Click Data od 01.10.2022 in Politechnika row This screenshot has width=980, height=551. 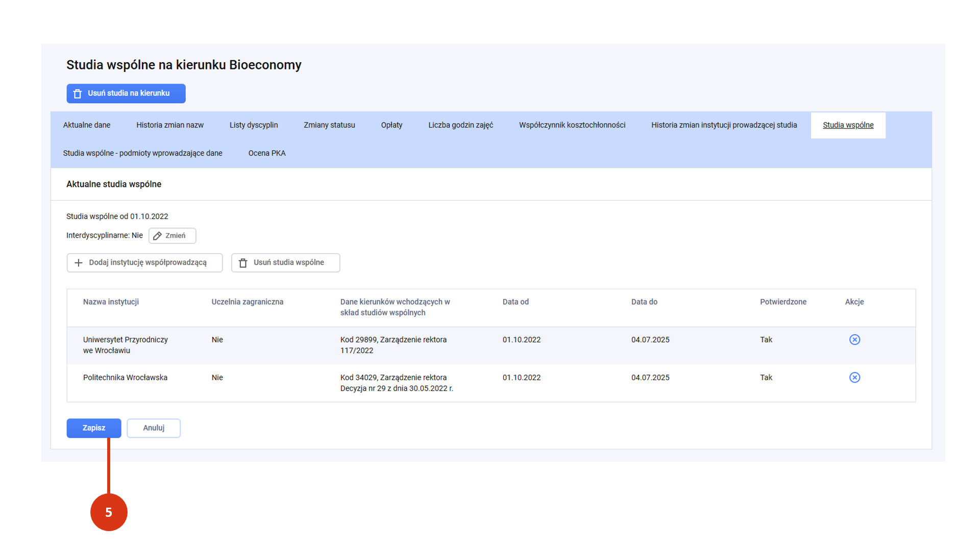pos(521,378)
